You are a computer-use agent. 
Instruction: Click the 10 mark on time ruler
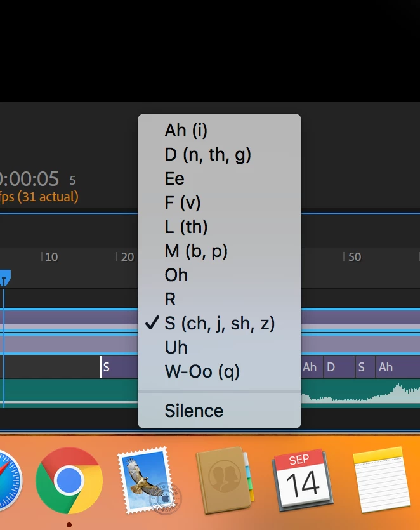pyautogui.click(x=51, y=257)
